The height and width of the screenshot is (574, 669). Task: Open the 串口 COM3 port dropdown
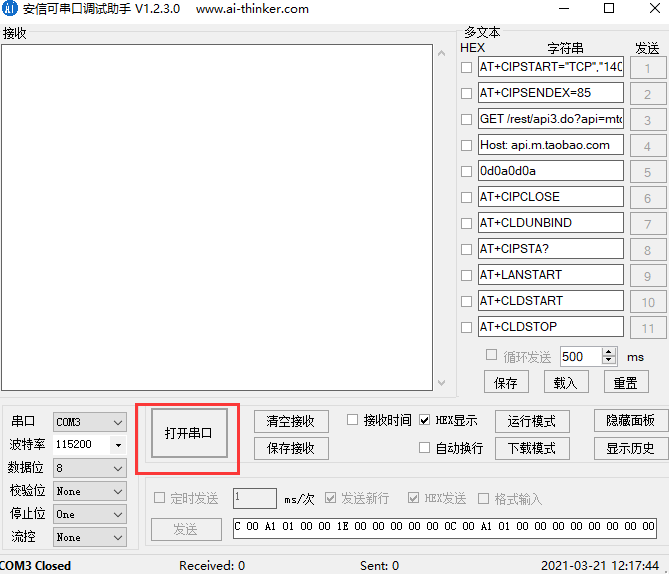[x=90, y=422]
